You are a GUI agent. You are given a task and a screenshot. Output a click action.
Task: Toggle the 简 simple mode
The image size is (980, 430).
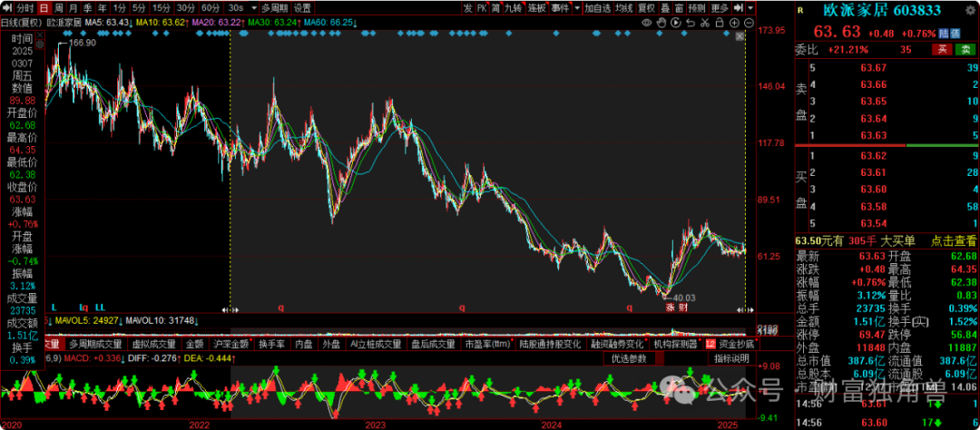click(x=496, y=8)
